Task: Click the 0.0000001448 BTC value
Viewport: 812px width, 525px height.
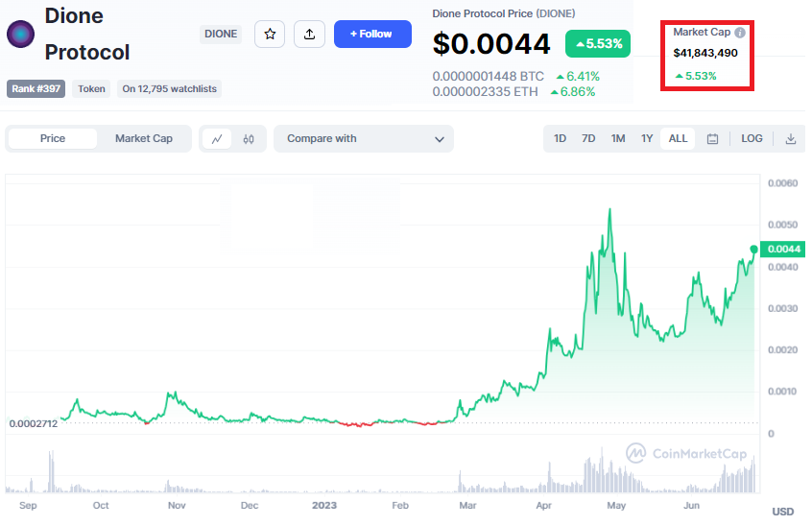Action: click(x=489, y=77)
